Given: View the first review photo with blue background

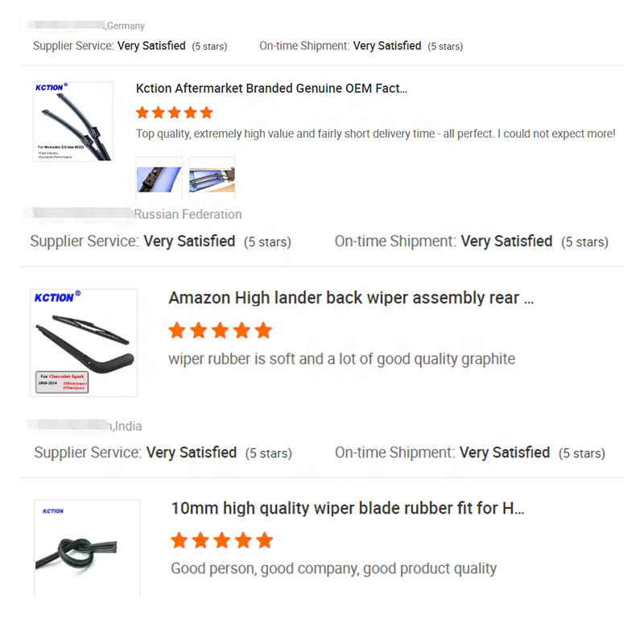Looking at the screenshot, I should tap(159, 178).
